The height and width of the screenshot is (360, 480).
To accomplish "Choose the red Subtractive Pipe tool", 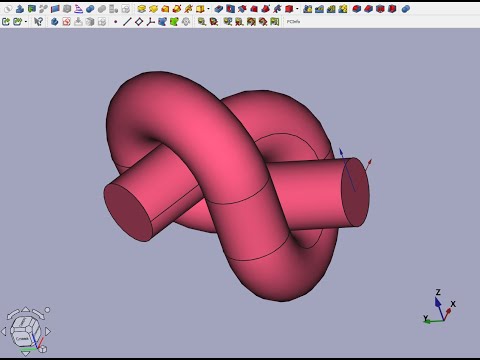I will click(x=266, y=9).
